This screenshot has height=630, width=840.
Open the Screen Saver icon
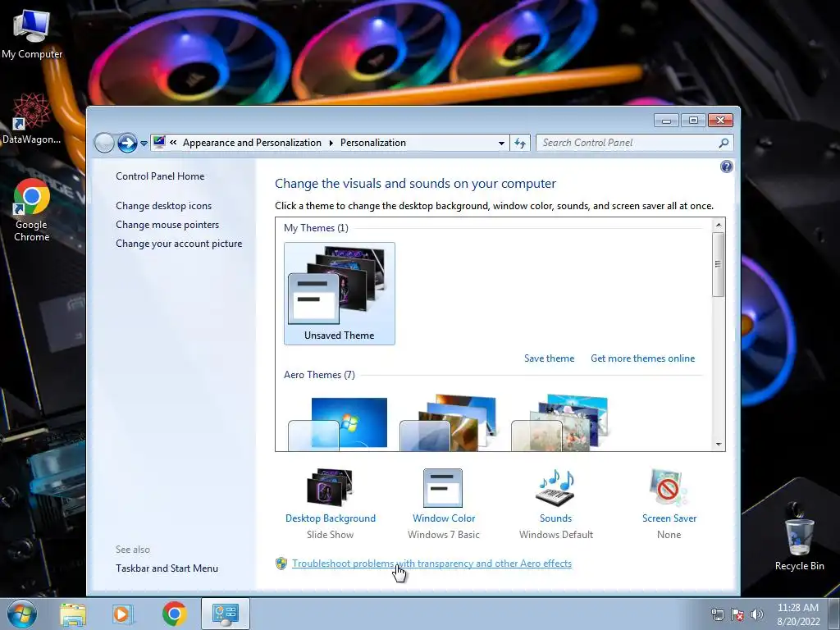pyautogui.click(x=668, y=487)
